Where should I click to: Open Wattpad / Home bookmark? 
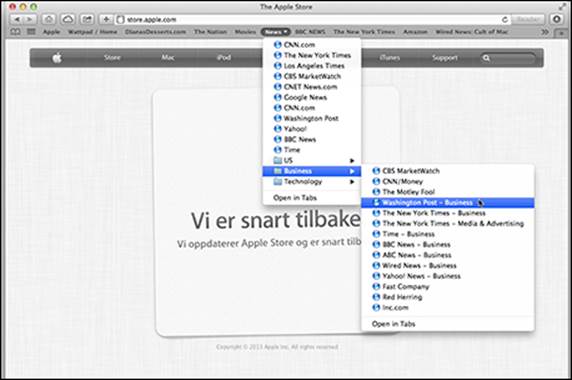(x=93, y=32)
